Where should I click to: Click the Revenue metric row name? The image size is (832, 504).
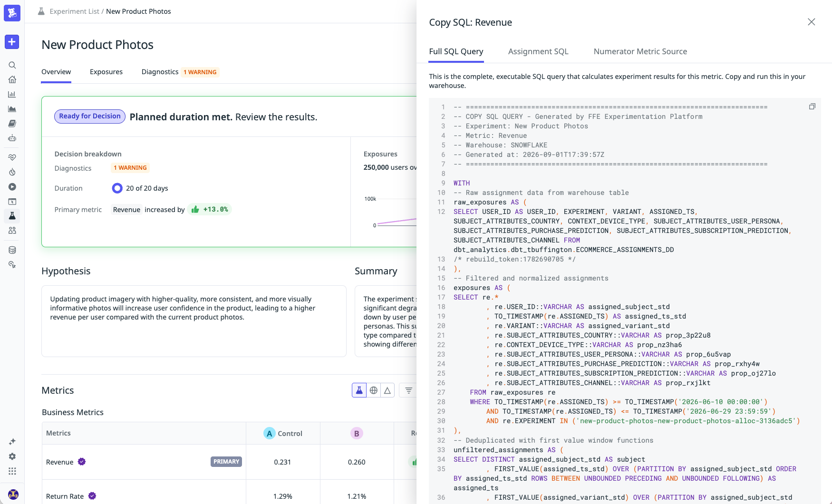pyautogui.click(x=60, y=462)
